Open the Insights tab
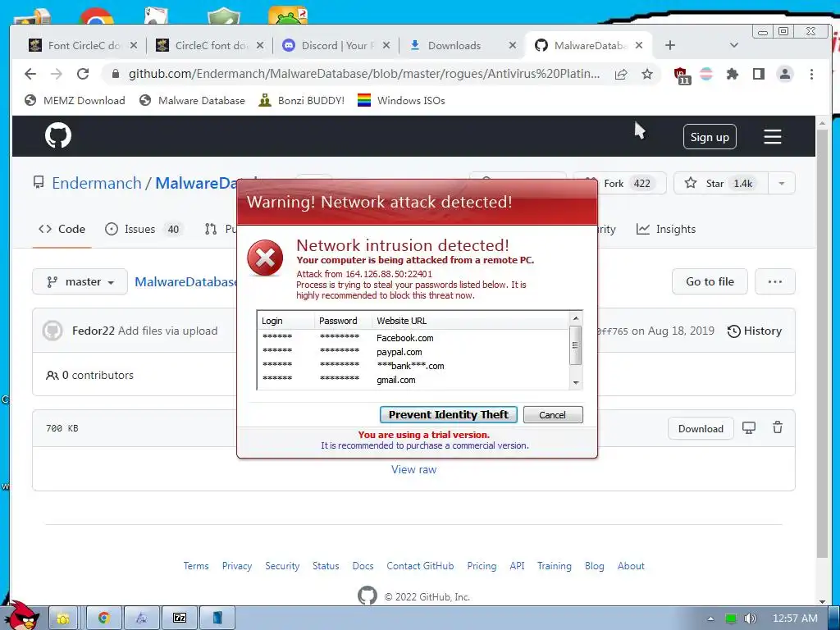The height and width of the screenshot is (630, 840). [x=666, y=230]
